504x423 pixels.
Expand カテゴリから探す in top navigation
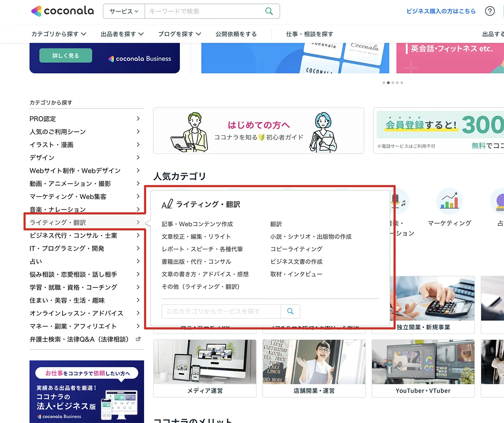(x=58, y=34)
